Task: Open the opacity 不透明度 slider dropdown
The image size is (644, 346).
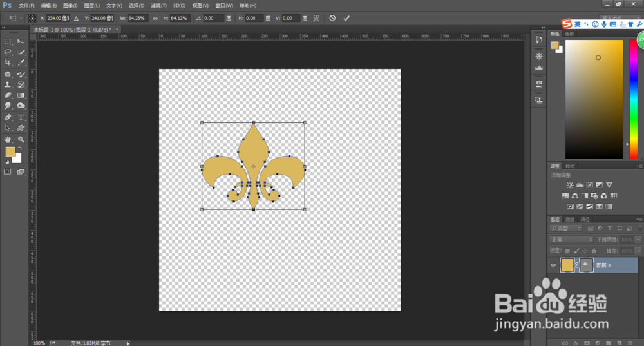Action: click(638, 240)
